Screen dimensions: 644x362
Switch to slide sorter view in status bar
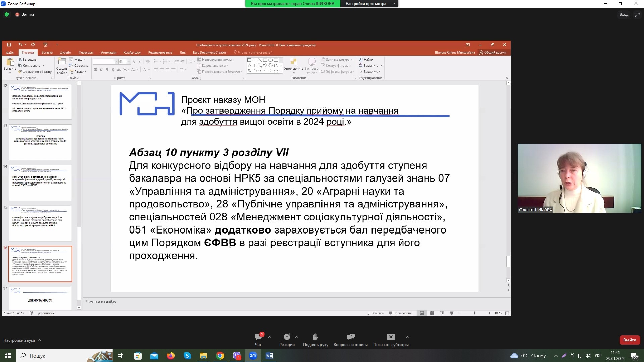click(x=432, y=313)
